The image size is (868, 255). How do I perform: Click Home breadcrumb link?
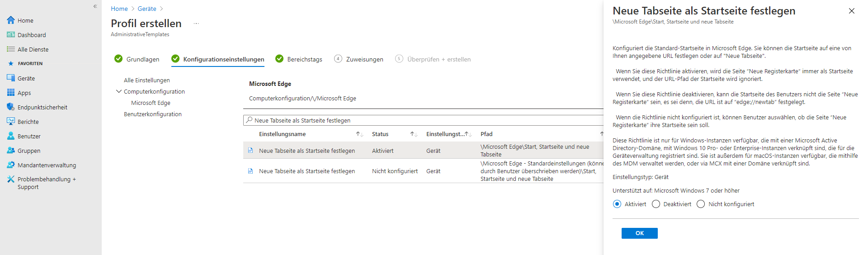click(x=119, y=9)
